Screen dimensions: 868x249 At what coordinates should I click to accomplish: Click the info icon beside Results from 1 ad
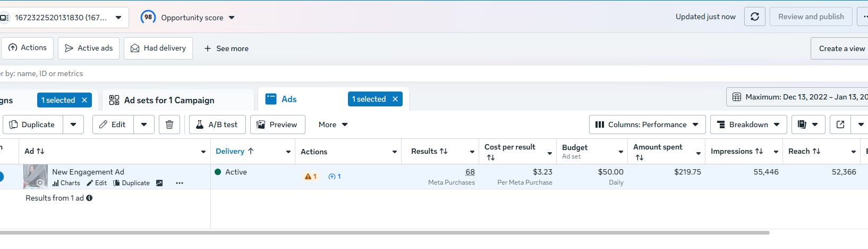point(89,198)
